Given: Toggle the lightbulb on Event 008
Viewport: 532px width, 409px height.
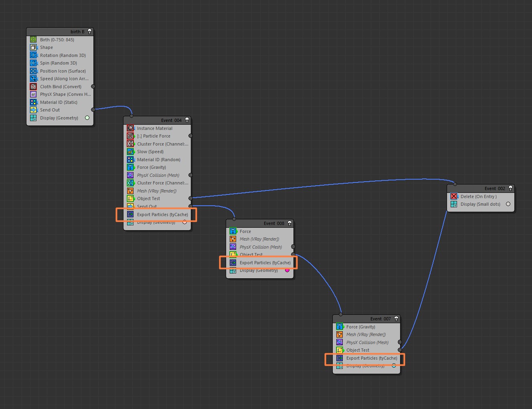Looking at the screenshot, I should 289,223.
